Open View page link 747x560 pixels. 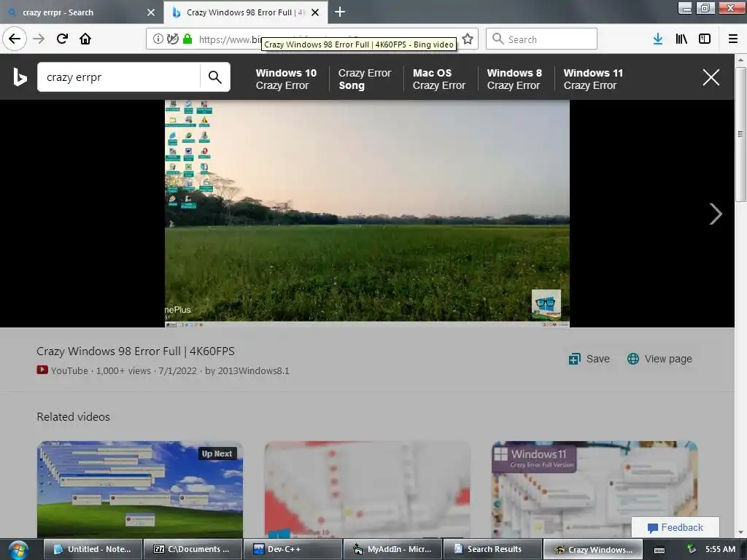(659, 359)
